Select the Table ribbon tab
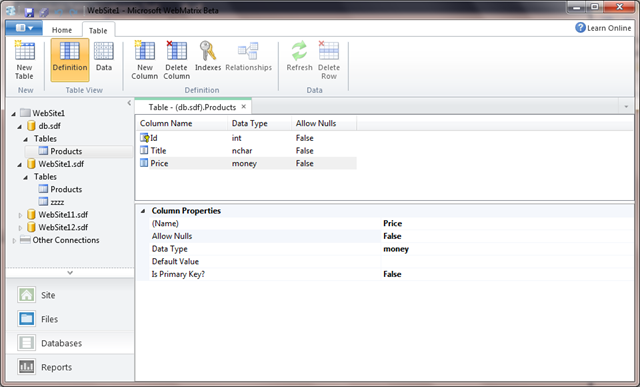The height and width of the screenshot is (387, 640). click(x=98, y=30)
